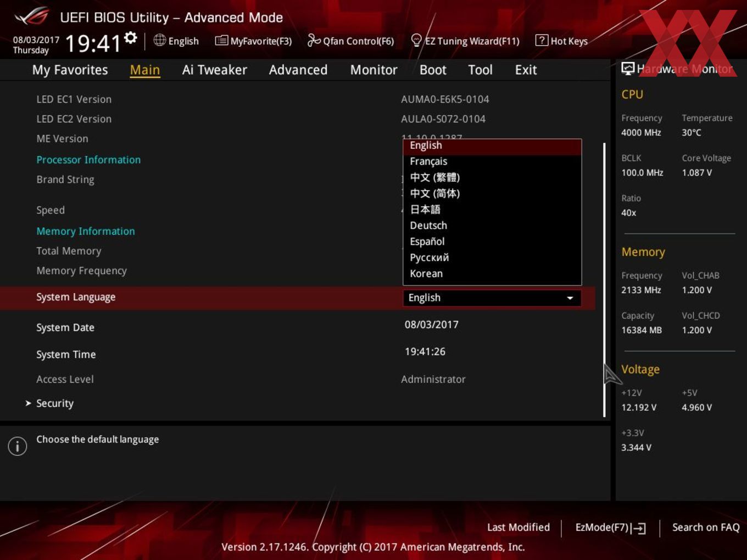Open MyFavorite(F3) list icon
The width and height of the screenshot is (747, 560).
click(x=221, y=40)
